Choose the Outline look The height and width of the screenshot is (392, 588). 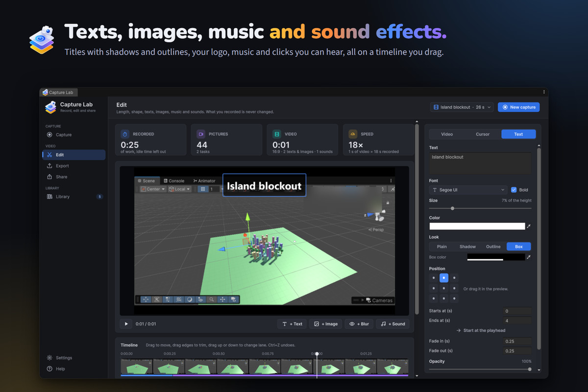[493, 246]
